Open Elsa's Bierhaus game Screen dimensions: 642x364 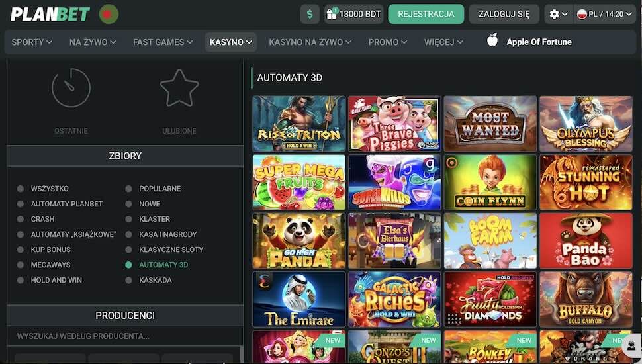coord(394,241)
